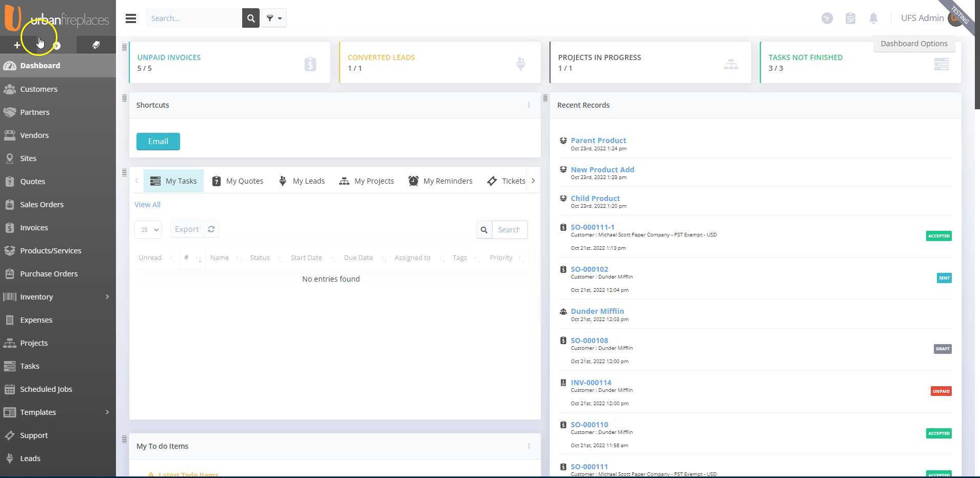Refresh My Tasks list with refresh icon

[211, 229]
